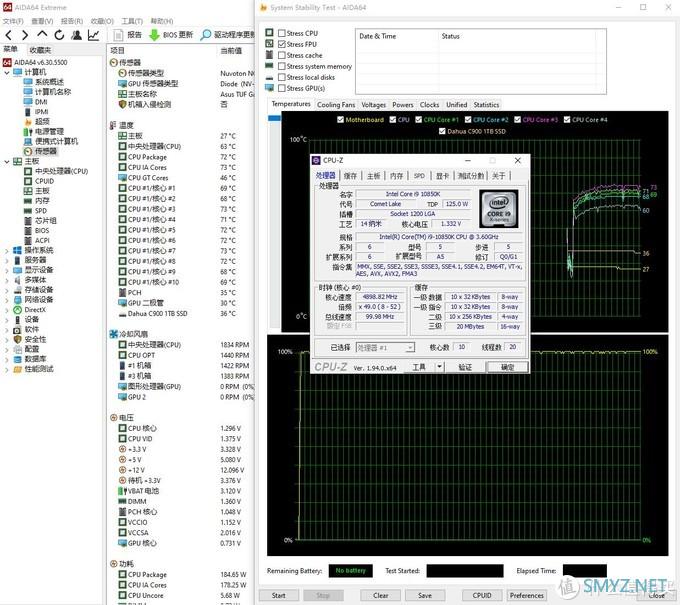Image resolution: width=680 pixels, height=605 pixels.
Task: Click the CPUID button in stability test
Action: [482, 595]
